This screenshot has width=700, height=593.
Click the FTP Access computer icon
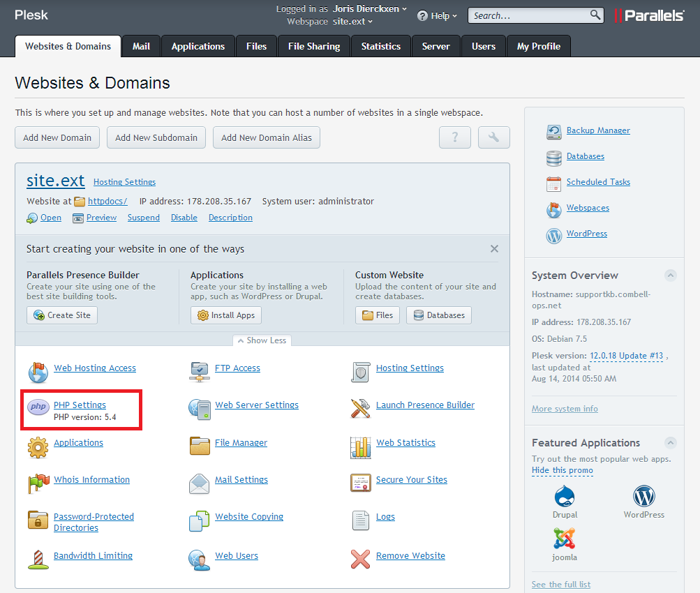pos(199,372)
